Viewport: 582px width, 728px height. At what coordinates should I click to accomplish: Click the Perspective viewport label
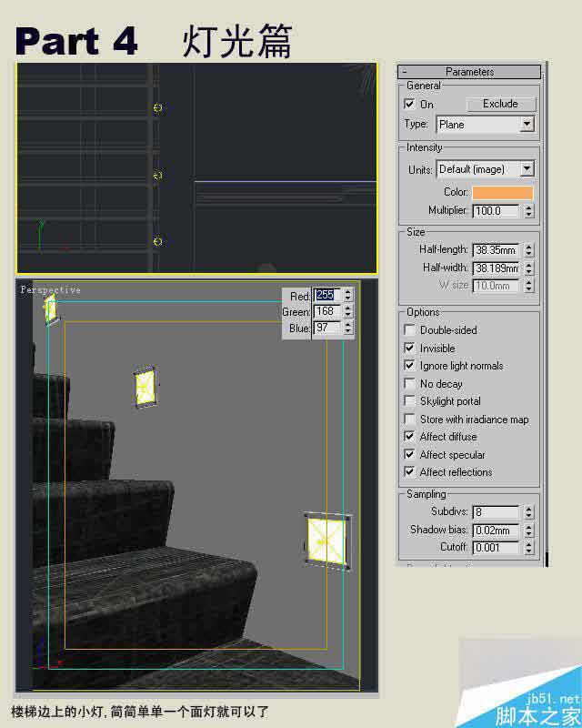coord(51,290)
